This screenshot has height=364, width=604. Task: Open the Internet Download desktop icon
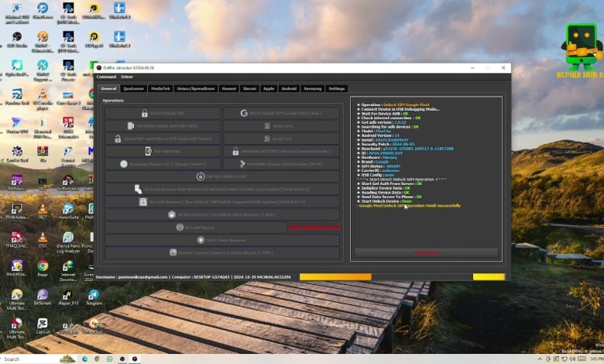68,271
